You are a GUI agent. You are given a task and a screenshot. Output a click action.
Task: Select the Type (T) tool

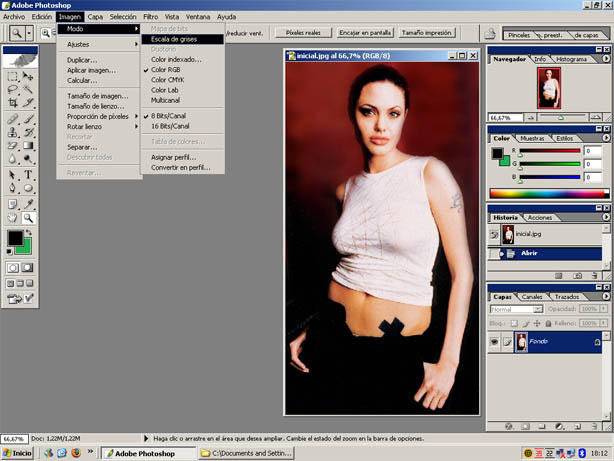click(x=29, y=175)
